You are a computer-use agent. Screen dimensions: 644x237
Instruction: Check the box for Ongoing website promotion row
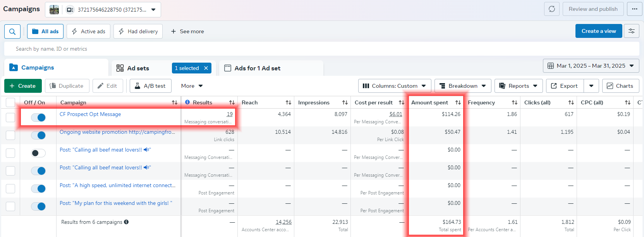point(10,135)
